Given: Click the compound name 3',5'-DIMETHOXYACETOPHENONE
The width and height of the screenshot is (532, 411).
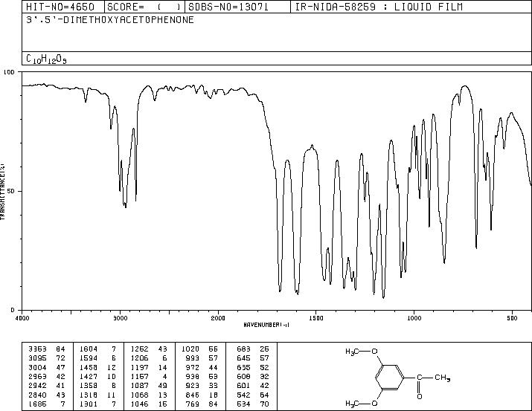Looking at the screenshot, I should (110, 20).
